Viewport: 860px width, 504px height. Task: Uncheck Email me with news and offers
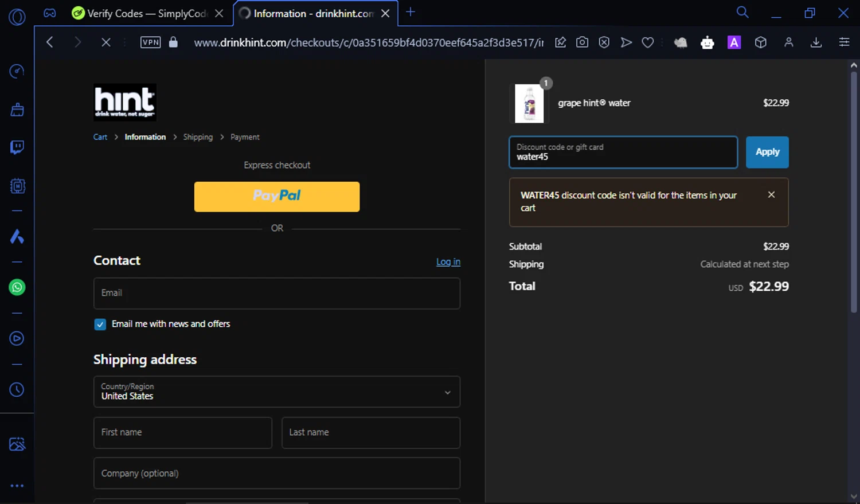(x=100, y=325)
